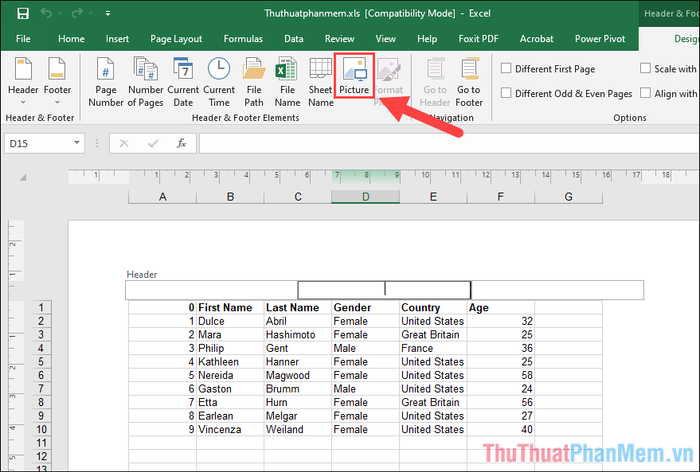700x472 pixels.
Task: Save the workbook with the floppy icon
Action: point(21,14)
